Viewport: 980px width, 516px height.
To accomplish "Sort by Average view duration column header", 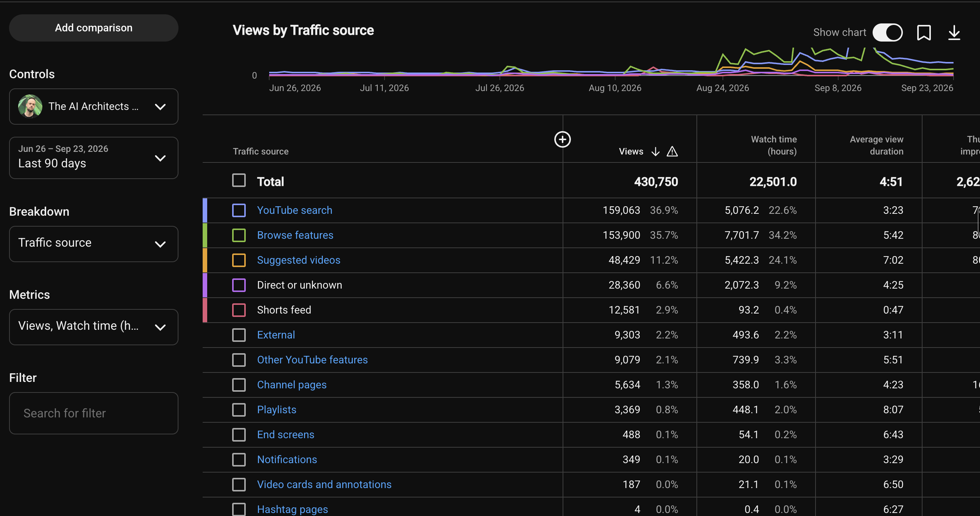I will (x=876, y=145).
